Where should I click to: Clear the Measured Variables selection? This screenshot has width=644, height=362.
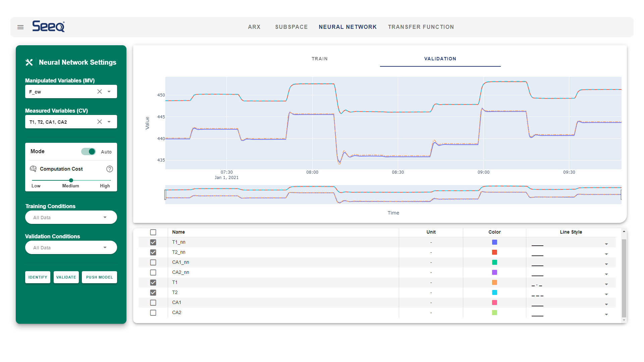click(x=100, y=122)
